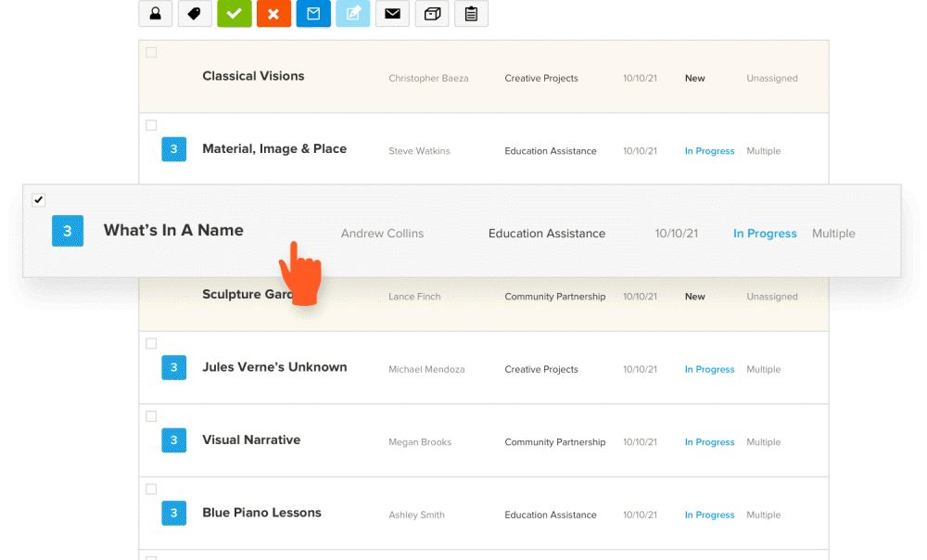Click the tag label icon

coord(195,14)
